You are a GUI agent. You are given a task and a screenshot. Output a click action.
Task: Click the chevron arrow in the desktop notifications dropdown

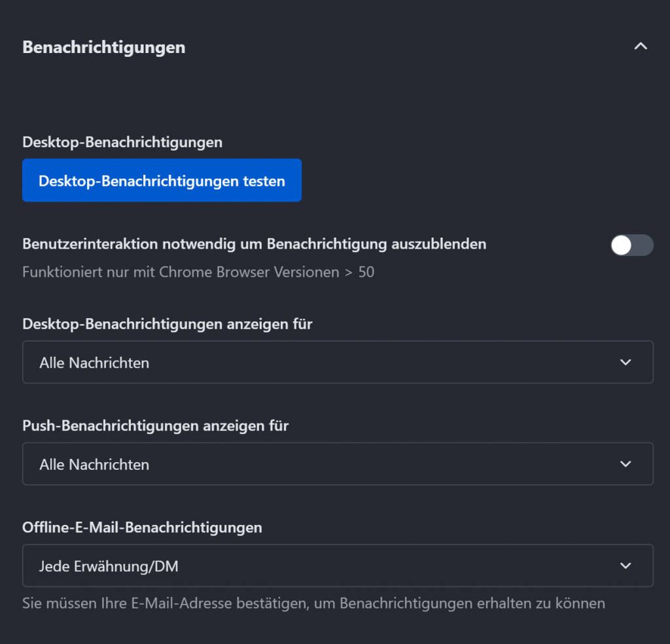click(626, 362)
